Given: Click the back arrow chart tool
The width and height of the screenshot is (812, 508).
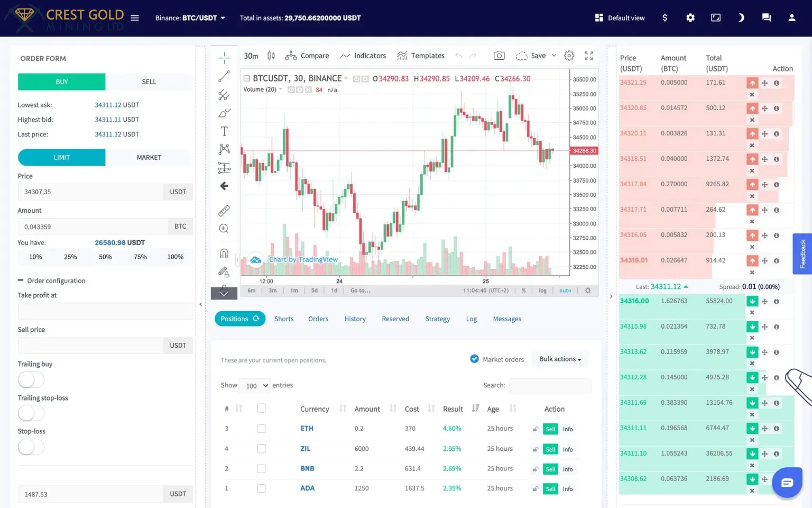Looking at the screenshot, I should coord(224,186).
